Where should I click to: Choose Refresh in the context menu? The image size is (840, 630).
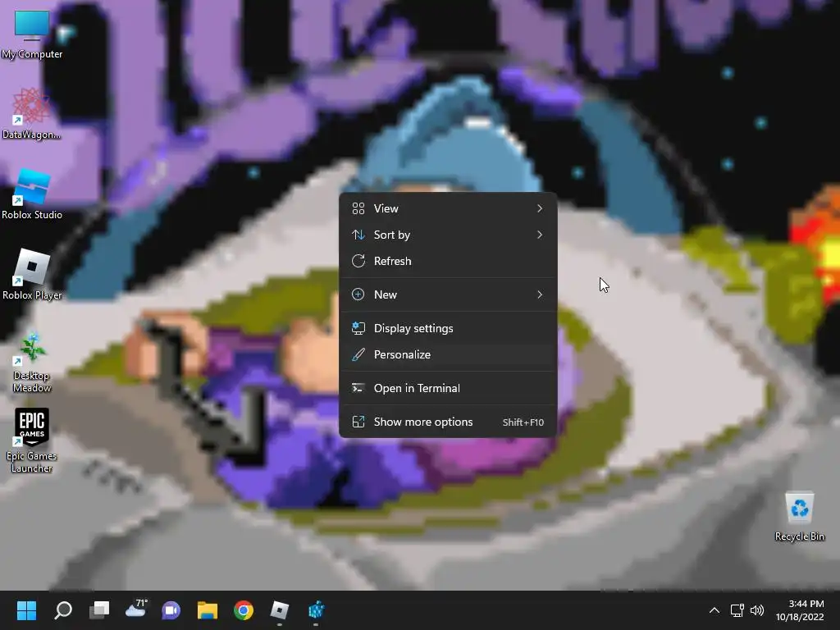pyautogui.click(x=448, y=261)
